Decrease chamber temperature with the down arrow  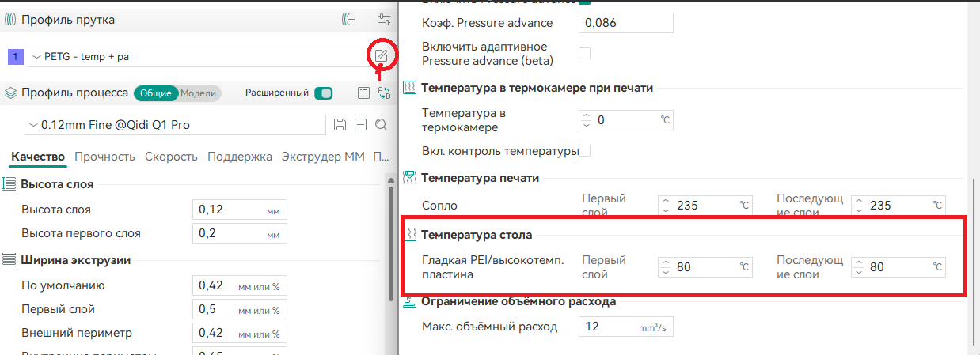click(x=587, y=125)
